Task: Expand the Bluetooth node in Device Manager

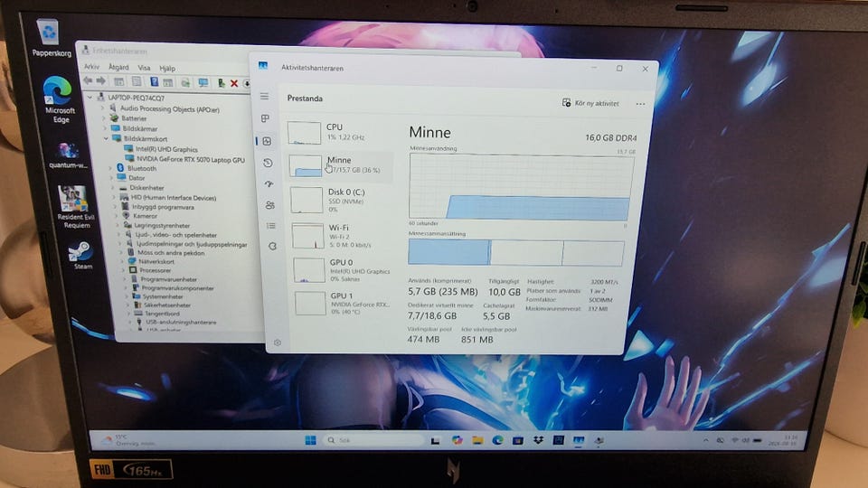Action: click(110, 168)
